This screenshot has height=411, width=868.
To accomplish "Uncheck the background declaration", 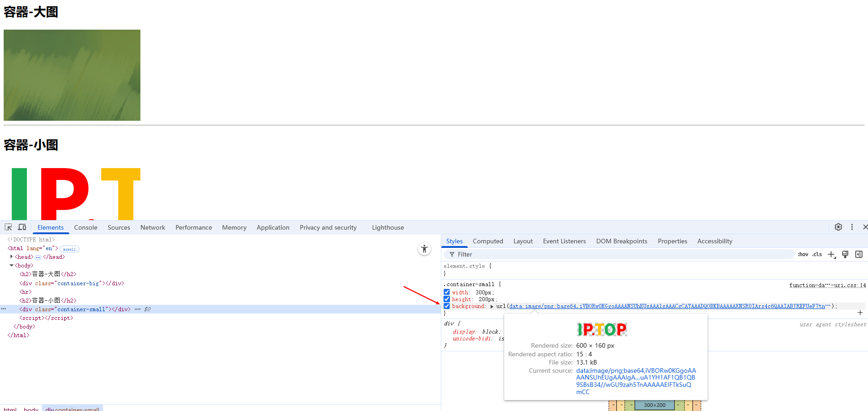I will point(447,306).
